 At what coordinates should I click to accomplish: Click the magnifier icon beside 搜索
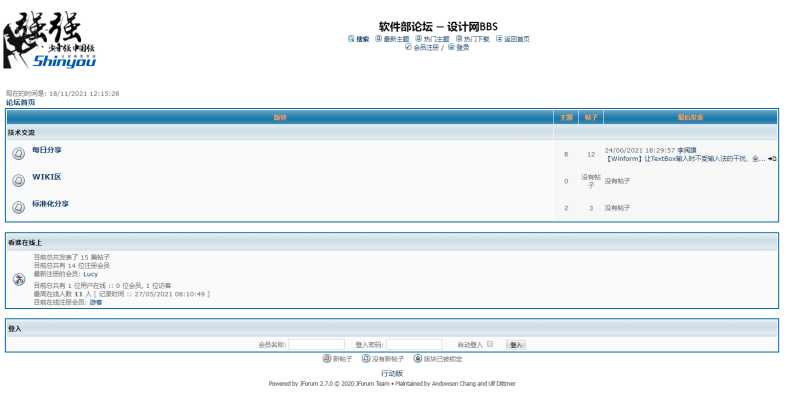click(351, 39)
